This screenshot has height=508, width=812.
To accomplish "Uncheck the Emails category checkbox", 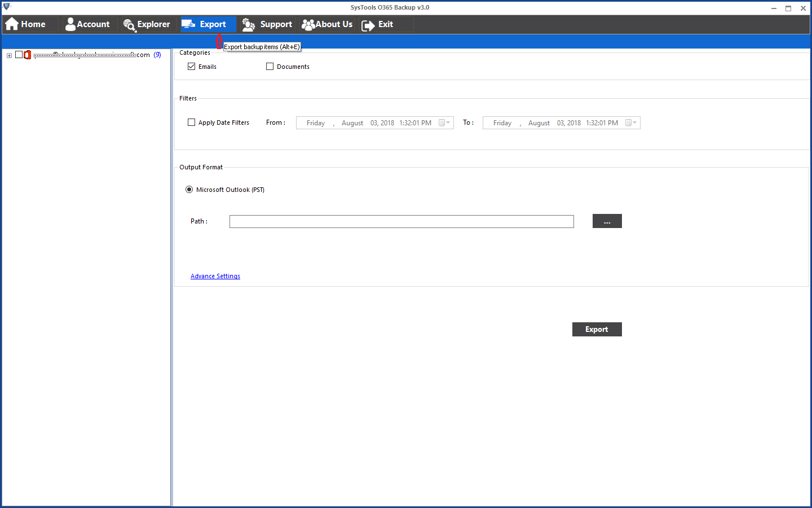I will click(192, 67).
